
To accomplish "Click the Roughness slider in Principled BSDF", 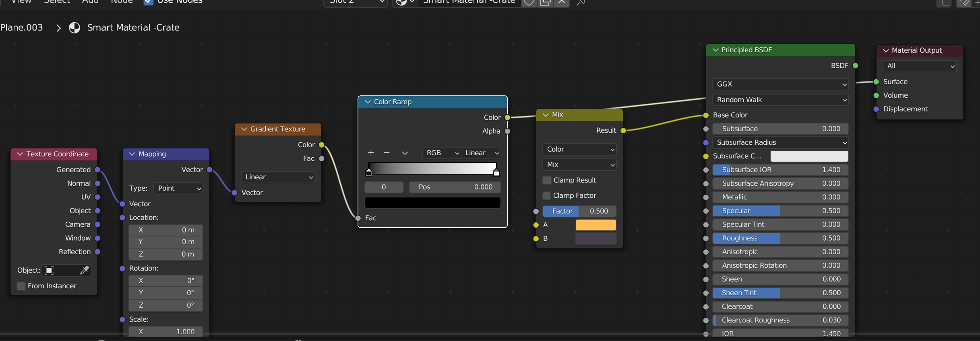I will (x=780, y=238).
